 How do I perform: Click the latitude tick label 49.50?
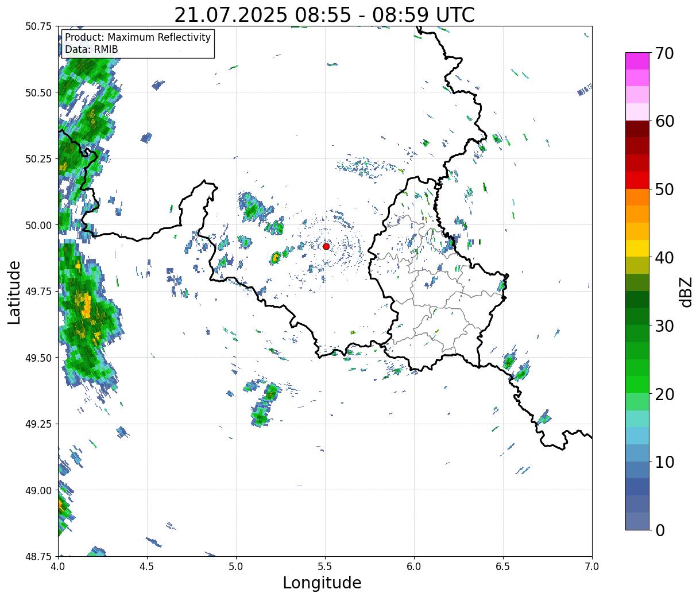(x=38, y=358)
